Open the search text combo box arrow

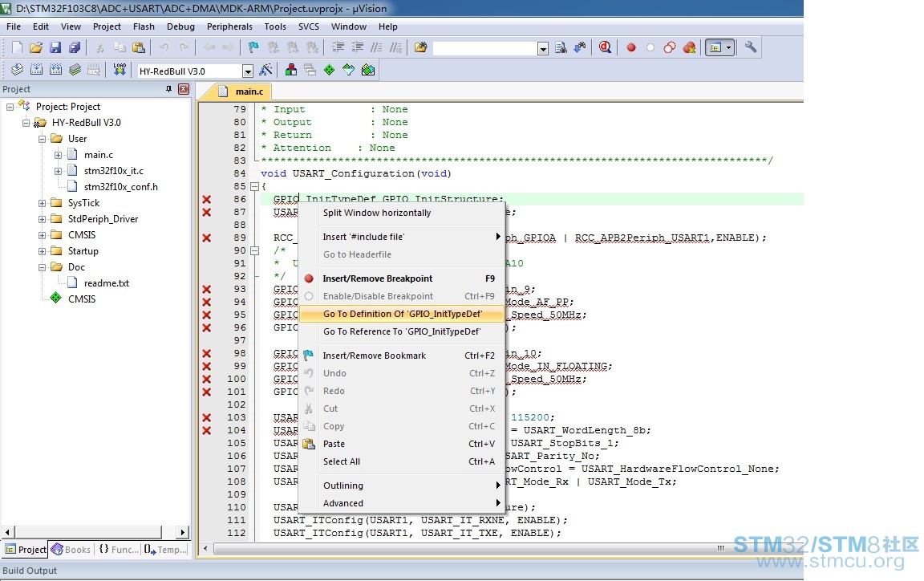(543, 48)
